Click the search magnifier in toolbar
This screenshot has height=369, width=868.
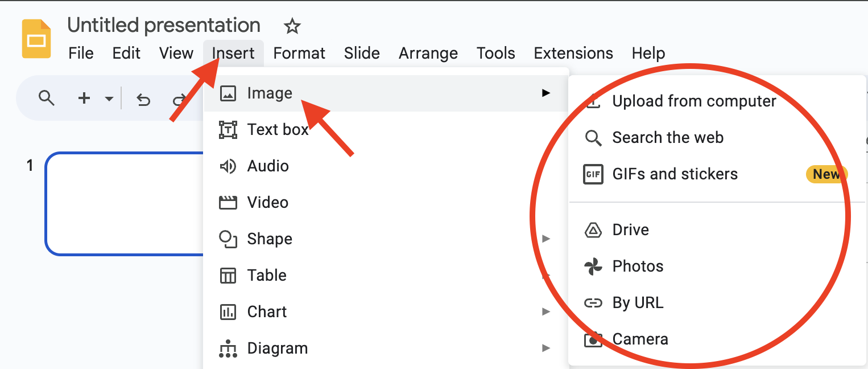point(46,99)
